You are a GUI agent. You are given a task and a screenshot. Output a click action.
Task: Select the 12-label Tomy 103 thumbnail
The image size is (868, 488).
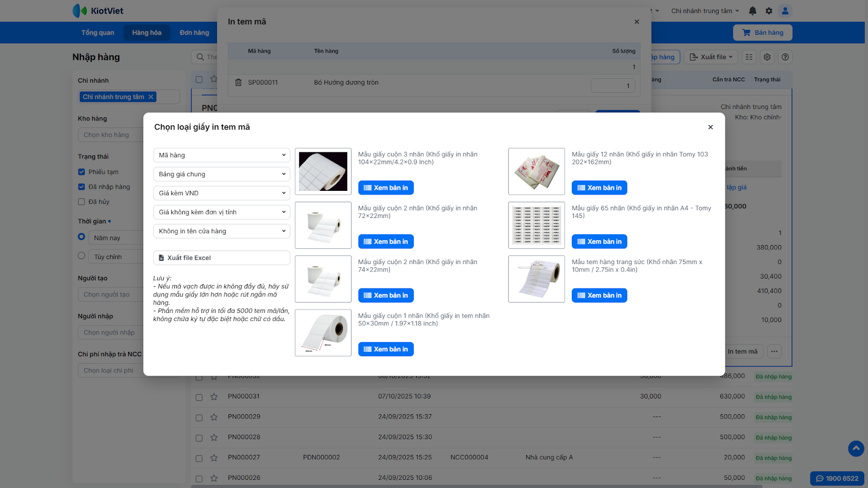537,171
